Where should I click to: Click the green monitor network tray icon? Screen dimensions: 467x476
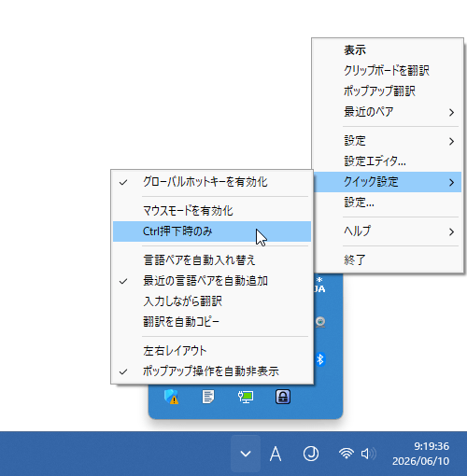[x=246, y=397]
